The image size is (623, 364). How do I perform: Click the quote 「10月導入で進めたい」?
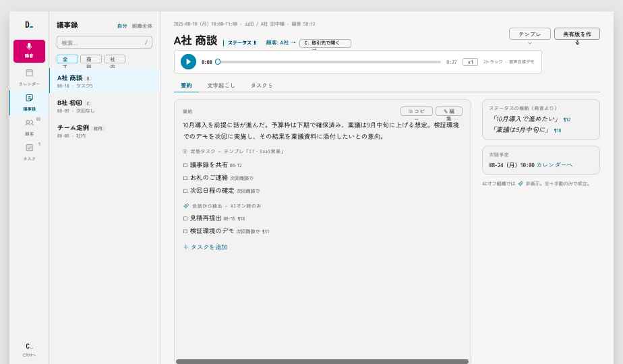526,119
